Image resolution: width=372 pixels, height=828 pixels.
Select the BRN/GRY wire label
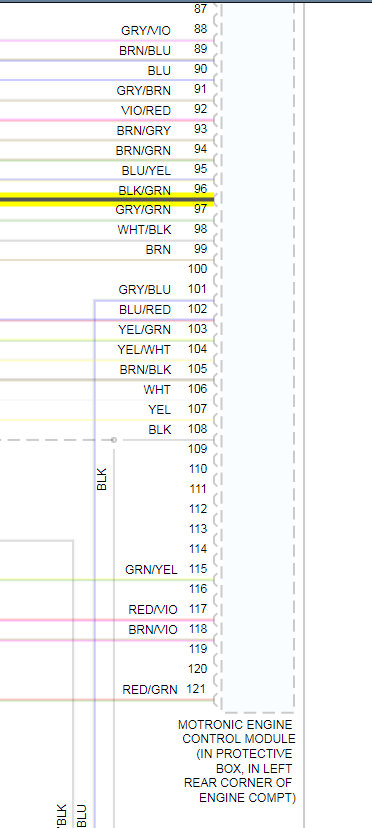[144, 130]
